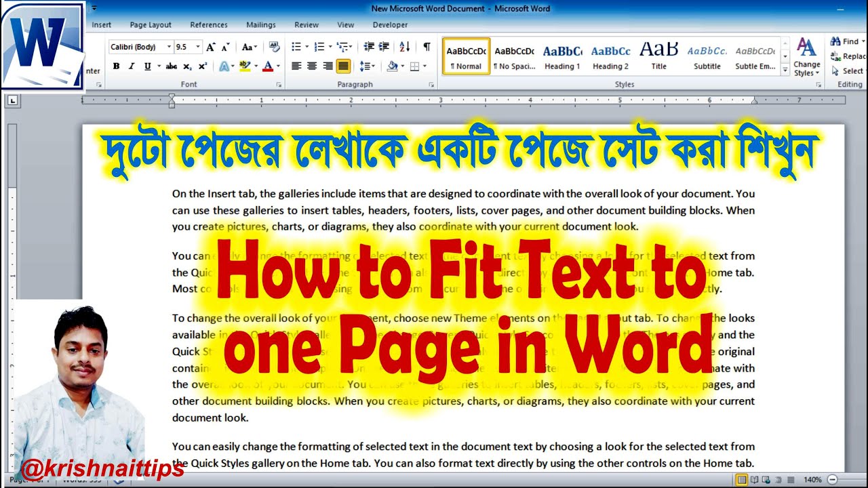Click the Change Styles button
The width and height of the screenshot is (868, 488).
tap(807, 58)
